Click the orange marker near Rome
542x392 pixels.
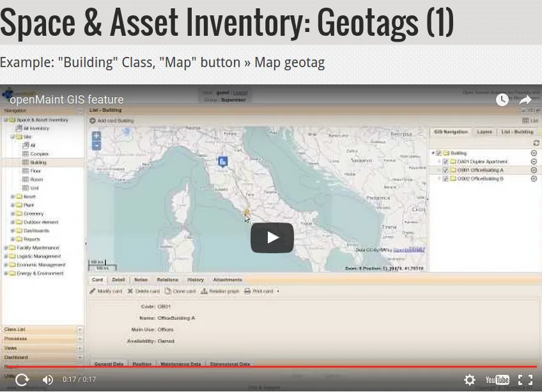click(x=247, y=212)
